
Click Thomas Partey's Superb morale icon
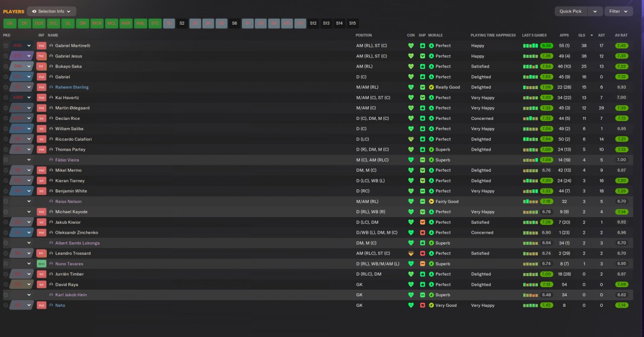coord(431,150)
